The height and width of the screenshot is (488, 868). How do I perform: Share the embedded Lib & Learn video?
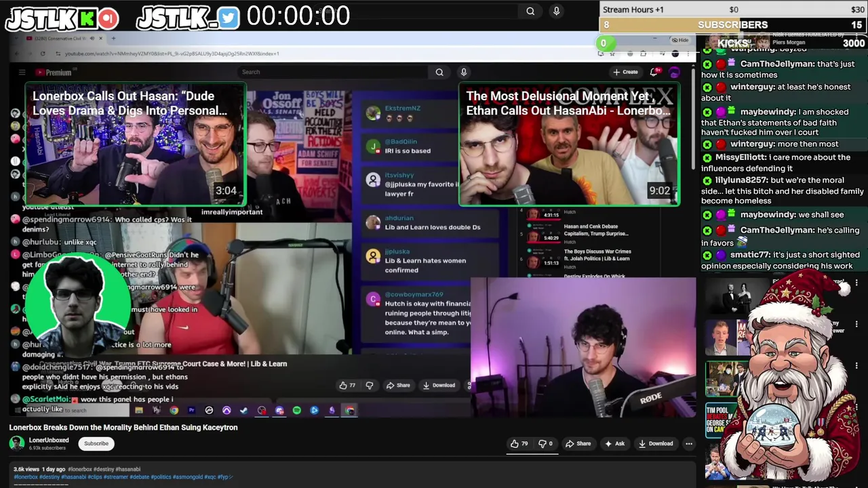point(398,386)
